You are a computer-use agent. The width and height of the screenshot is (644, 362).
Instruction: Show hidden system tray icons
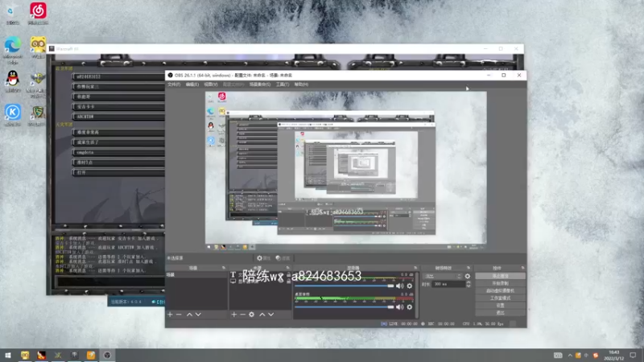[570, 355]
